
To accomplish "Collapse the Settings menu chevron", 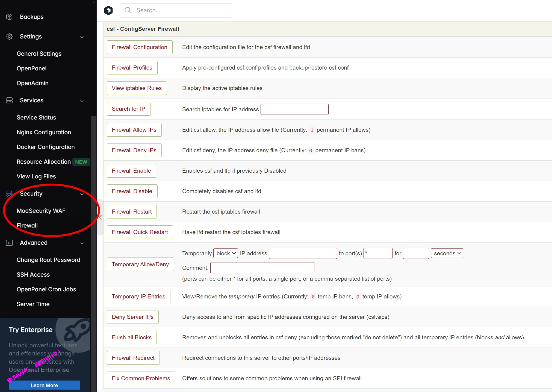I will point(82,37).
